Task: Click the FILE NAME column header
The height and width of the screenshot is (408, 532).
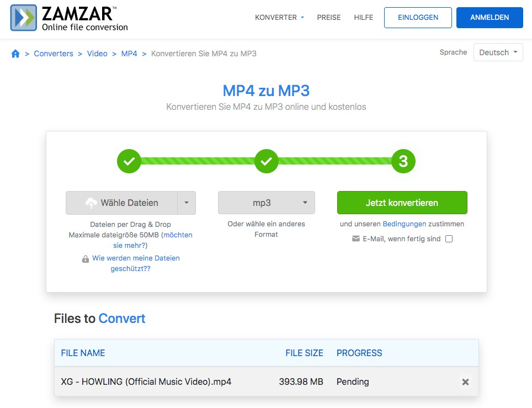Action: tap(83, 353)
